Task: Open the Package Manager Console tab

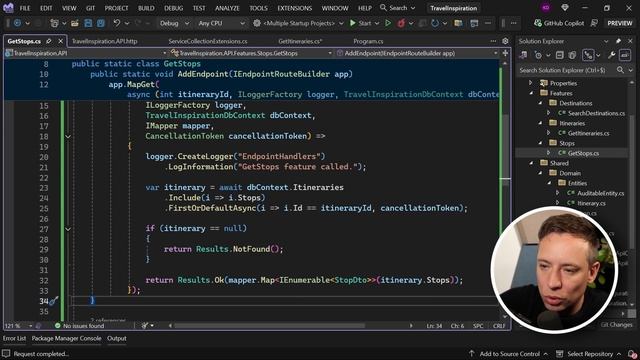Action: point(67,338)
